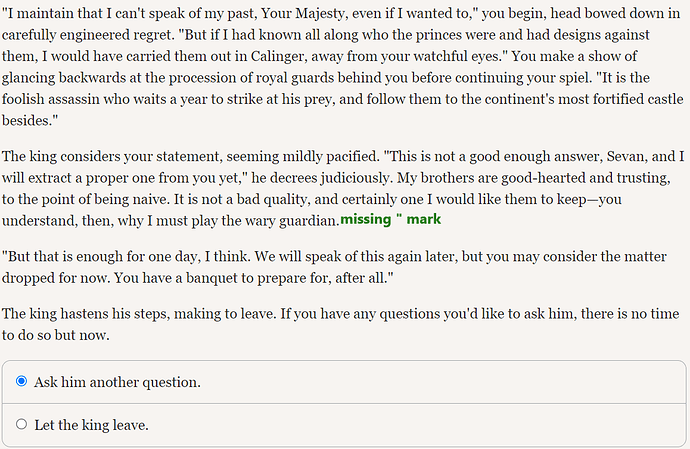690x449 pixels.
Task: Click the green "missing " mark" annotation
Action: click(x=391, y=219)
